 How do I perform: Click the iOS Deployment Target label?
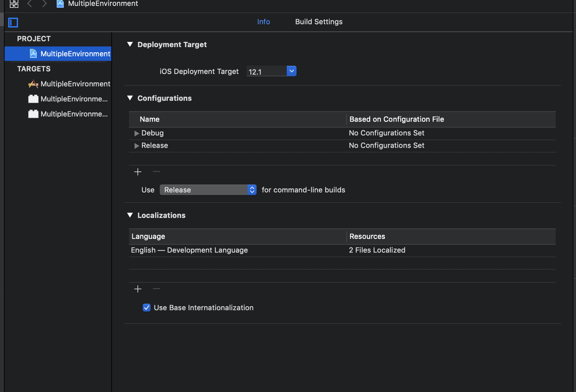(199, 71)
